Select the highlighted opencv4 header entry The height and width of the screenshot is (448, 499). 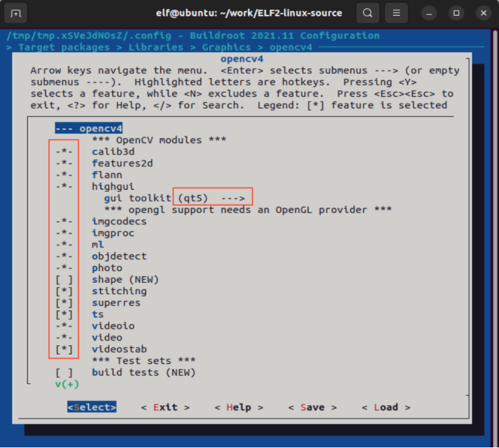tap(88, 129)
